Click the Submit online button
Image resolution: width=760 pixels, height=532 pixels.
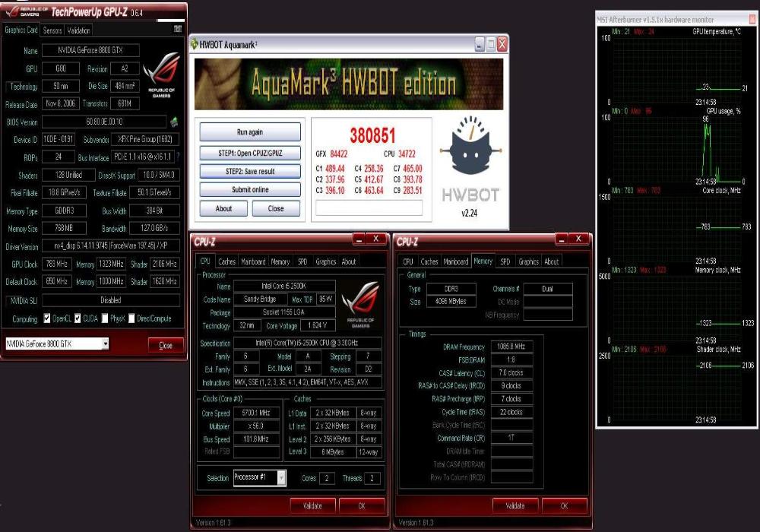coord(250,189)
